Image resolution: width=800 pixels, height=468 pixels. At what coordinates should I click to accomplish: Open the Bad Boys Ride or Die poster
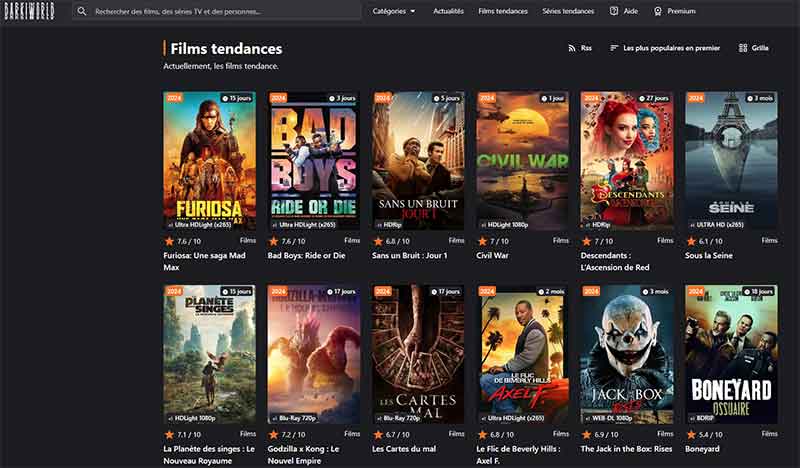[313, 161]
